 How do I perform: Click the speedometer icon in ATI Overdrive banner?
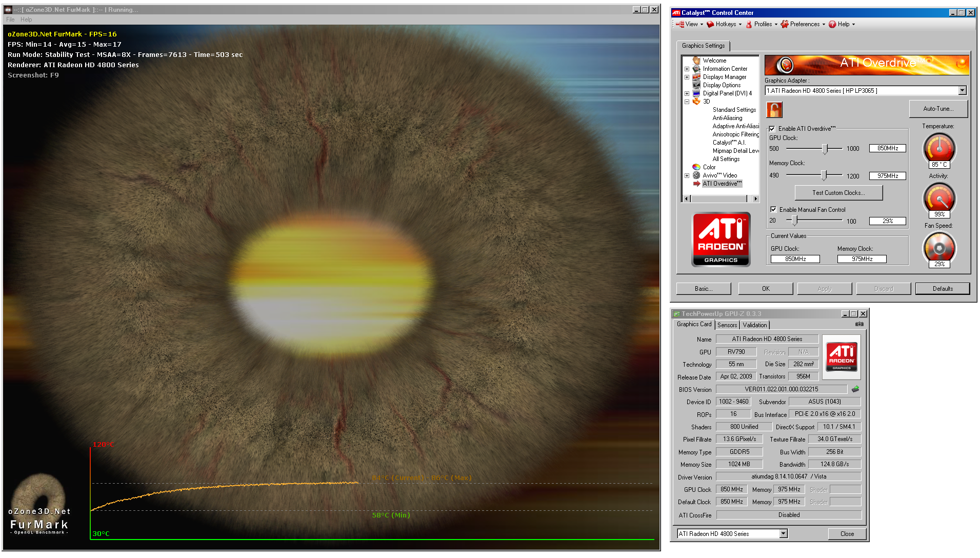point(785,65)
